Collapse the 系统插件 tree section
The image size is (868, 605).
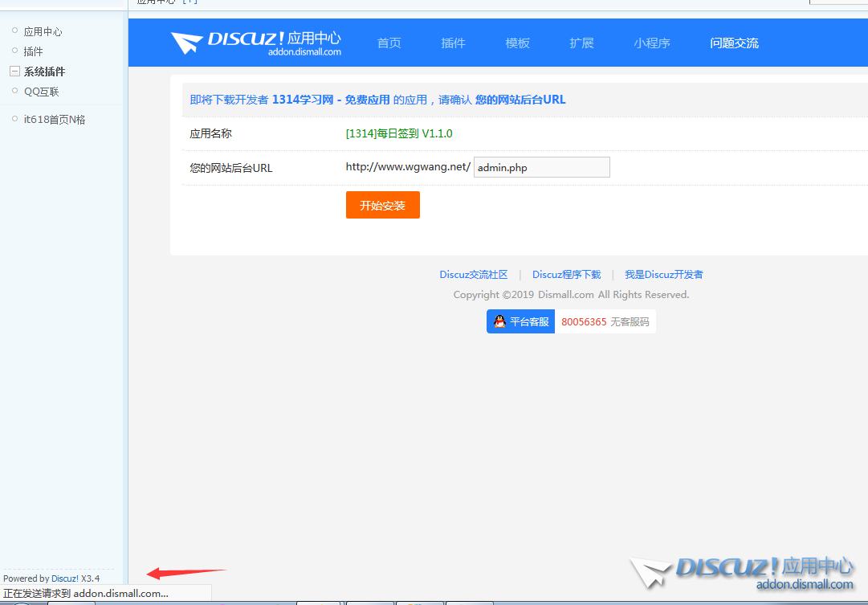(x=14, y=72)
